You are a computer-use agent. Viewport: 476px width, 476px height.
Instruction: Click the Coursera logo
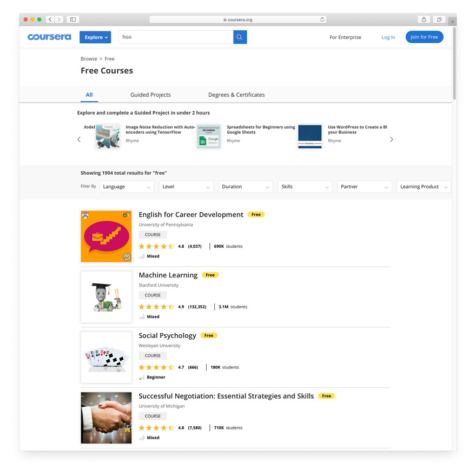coord(49,37)
